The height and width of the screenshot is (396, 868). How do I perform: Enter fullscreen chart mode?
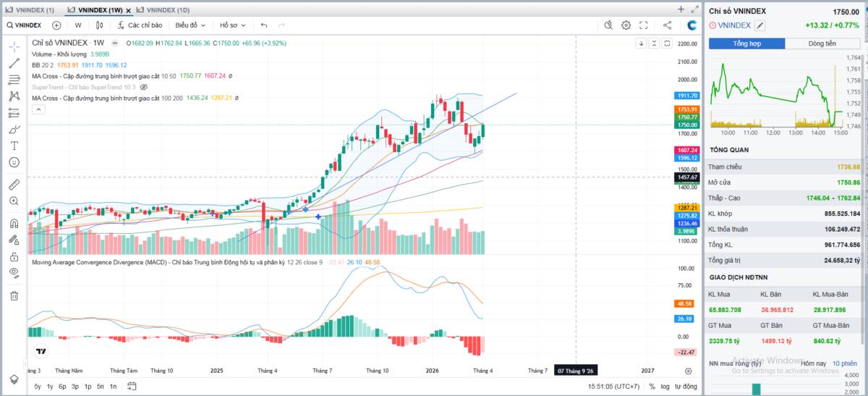click(x=644, y=25)
